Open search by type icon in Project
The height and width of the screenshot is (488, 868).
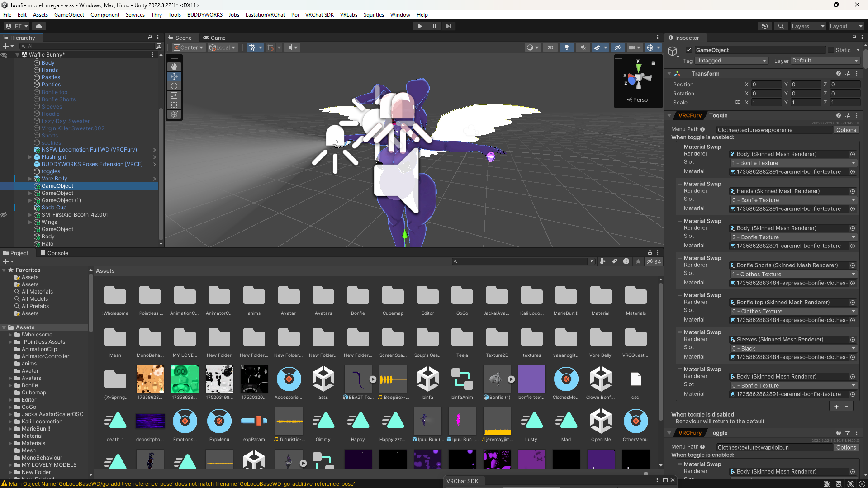(602, 261)
